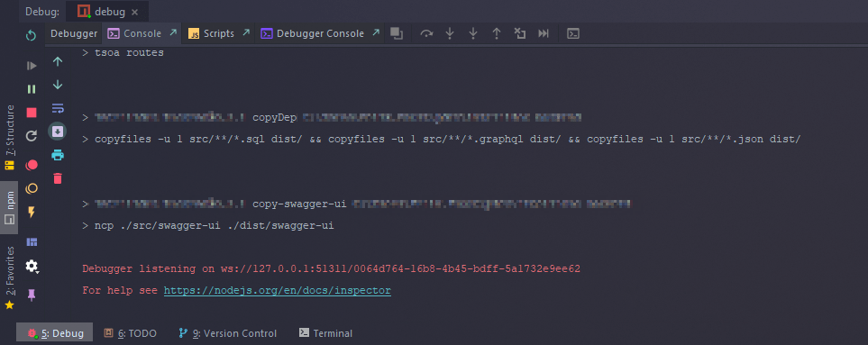Toggle pin tab icon
Image resolution: width=868 pixels, height=345 pixels.
point(32,295)
